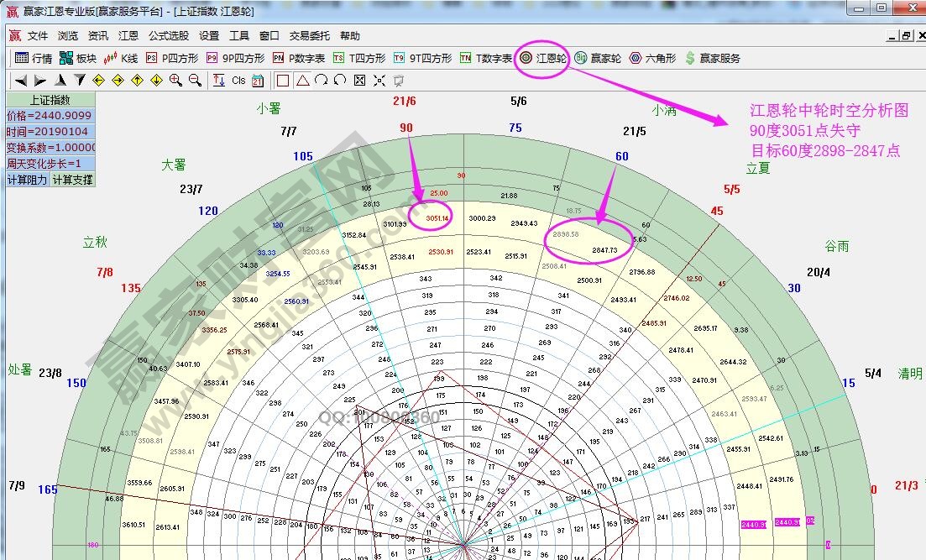Viewport: 926px width, 560px height.
Task: Switch to the 六角形 hexagon chart
Action: coord(652,59)
